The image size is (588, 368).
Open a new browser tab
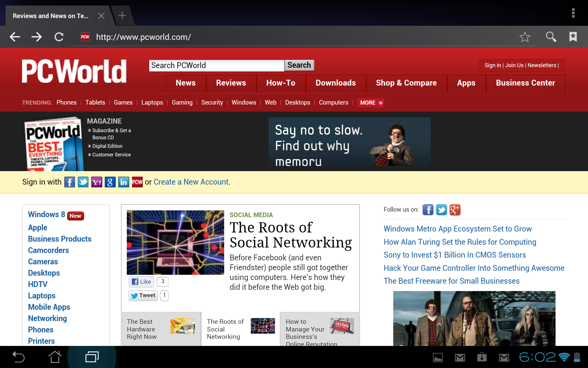122,16
